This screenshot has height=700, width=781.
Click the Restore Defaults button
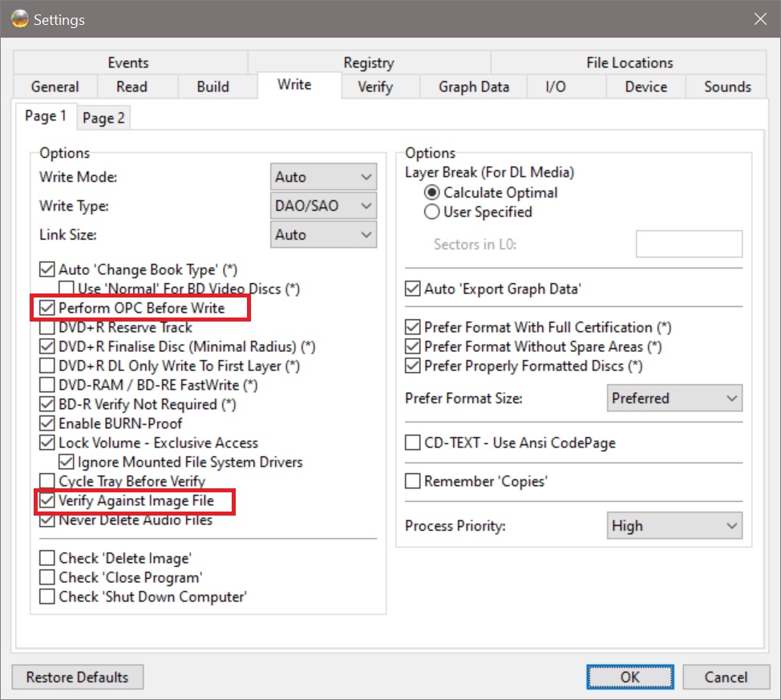tap(78, 677)
